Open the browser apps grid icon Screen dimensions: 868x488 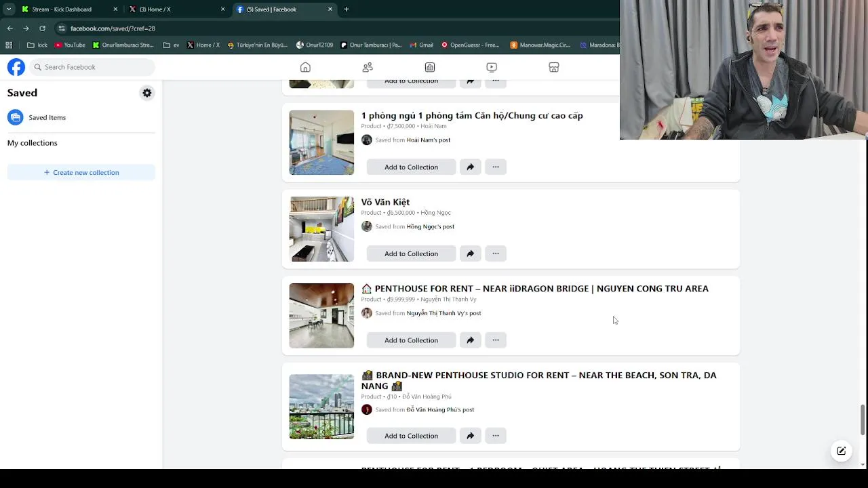(x=9, y=45)
